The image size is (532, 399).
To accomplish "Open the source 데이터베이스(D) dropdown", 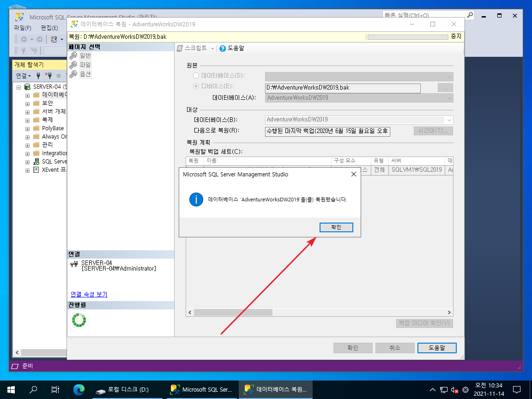I will tap(359, 76).
